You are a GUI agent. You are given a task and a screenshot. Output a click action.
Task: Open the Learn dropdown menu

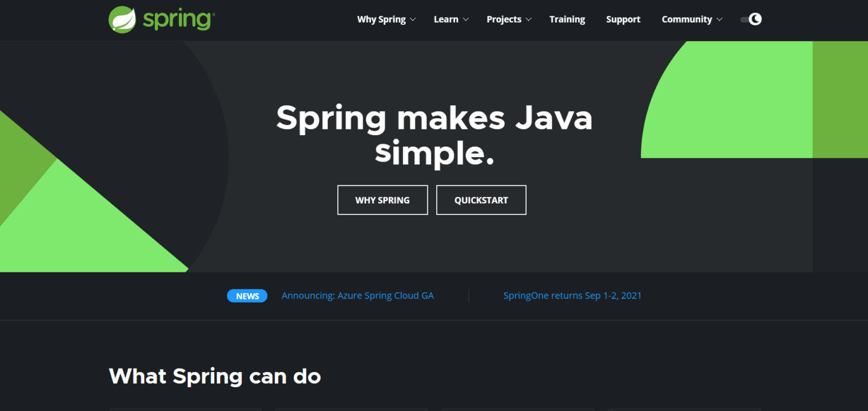point(450,19)
